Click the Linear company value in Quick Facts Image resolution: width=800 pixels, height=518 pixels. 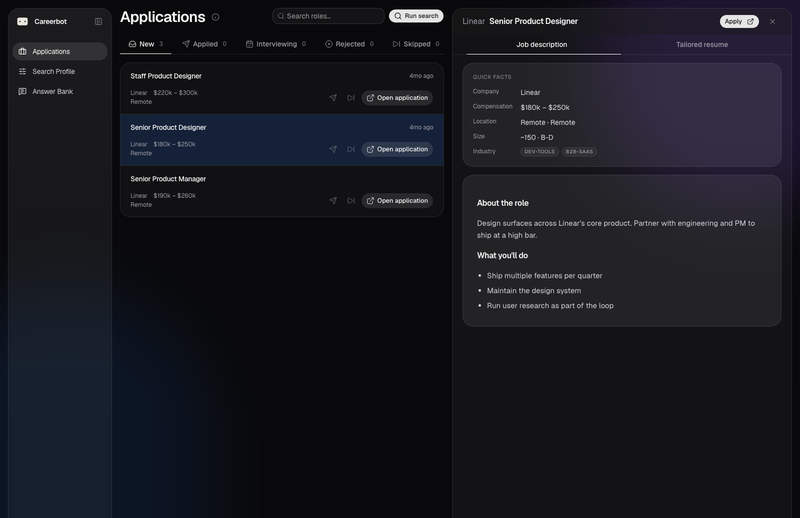tap(530, 92)
